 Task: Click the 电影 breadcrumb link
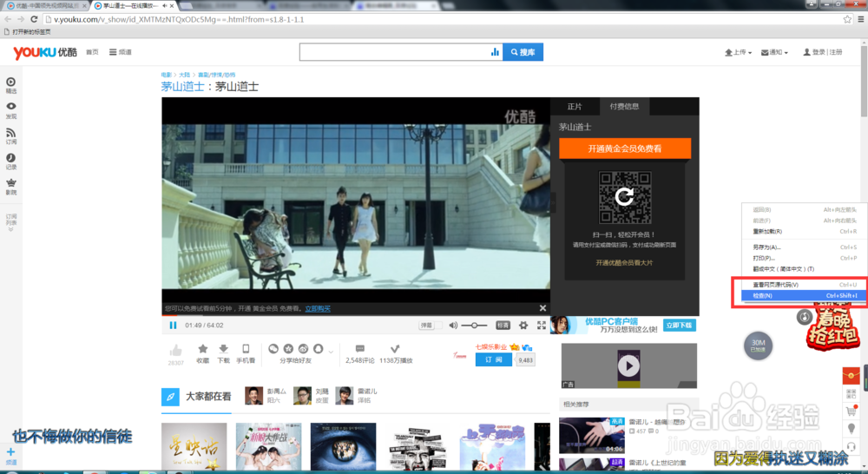tap(166, 75)
